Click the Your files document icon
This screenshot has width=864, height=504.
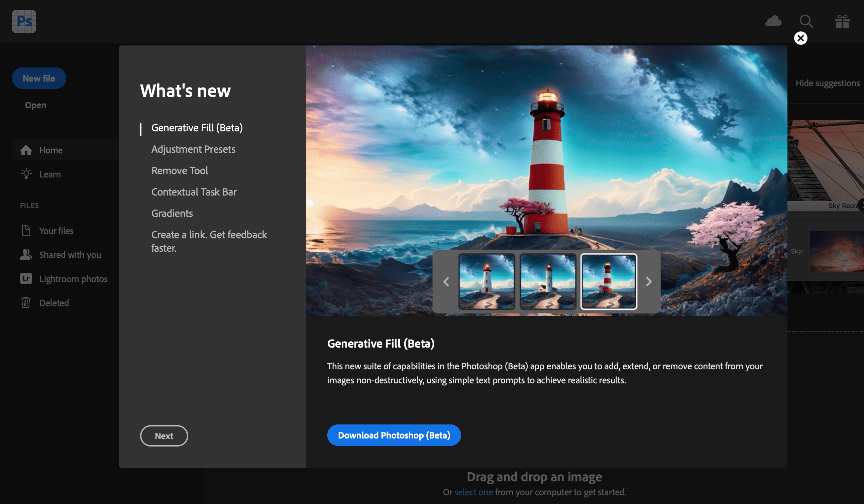(26, 231)
